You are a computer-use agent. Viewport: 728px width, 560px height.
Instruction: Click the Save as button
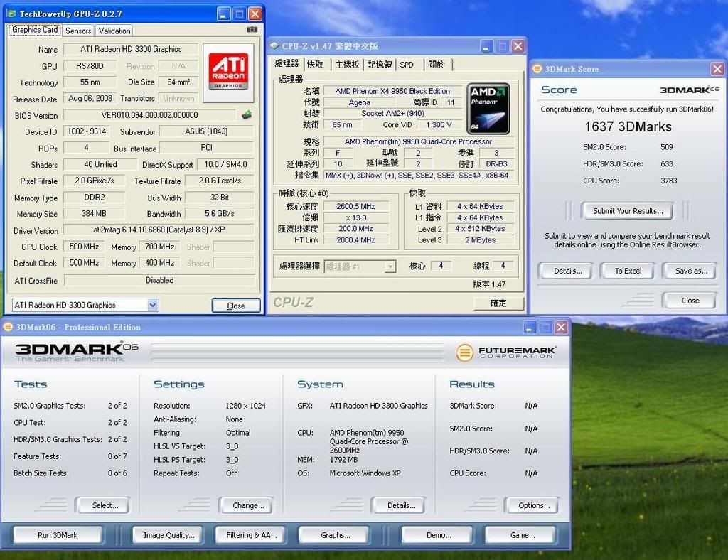691,271
